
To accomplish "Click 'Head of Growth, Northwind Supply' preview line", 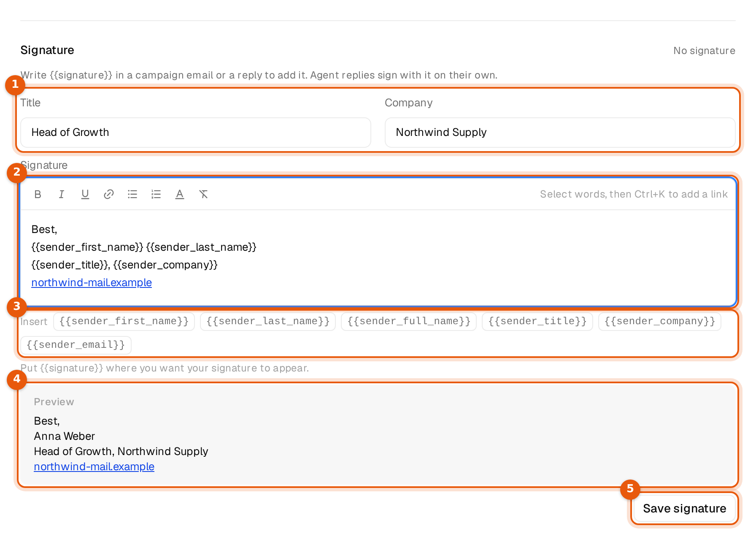I will click(x=121, y=451).
